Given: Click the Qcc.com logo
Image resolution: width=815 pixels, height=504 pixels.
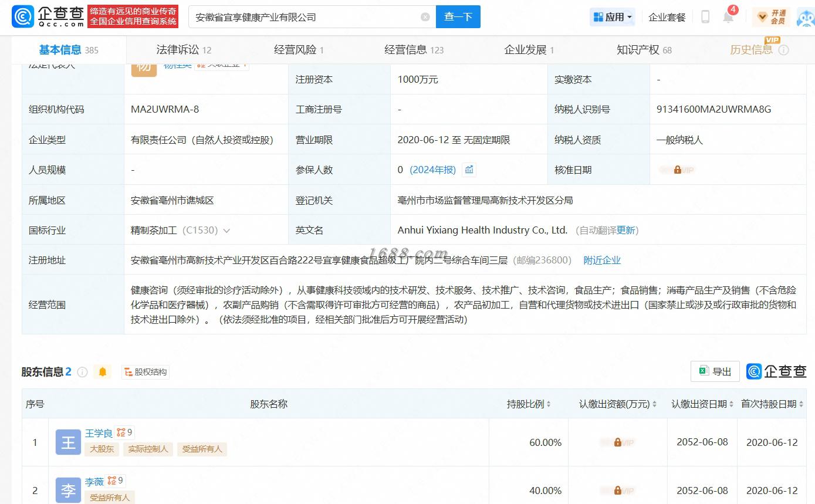Looking at the screenshot, I should tap(48, 16).
